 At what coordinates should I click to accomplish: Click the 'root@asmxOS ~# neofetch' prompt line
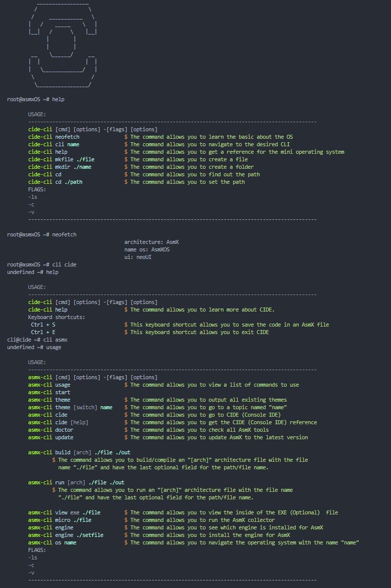(x=42, y=234)
